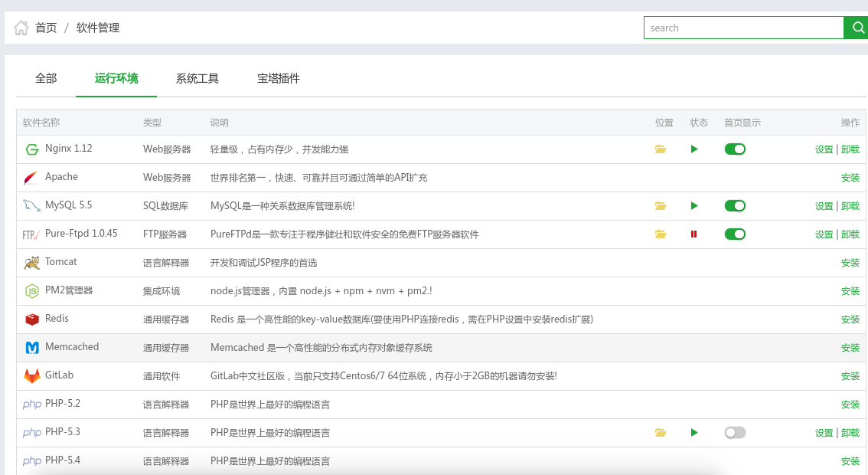Open PHP-5.3 设置 link
This screenshot has width=868, height=475.
click(824, 433)
